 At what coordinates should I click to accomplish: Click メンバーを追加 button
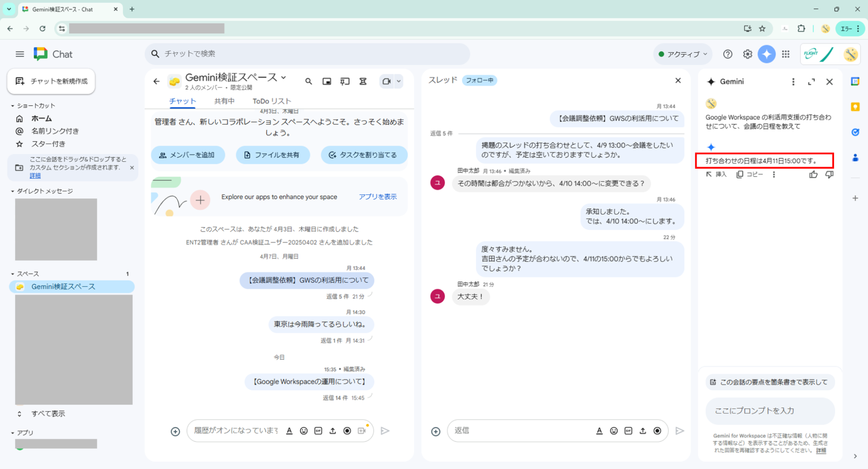tap(188, 155)
